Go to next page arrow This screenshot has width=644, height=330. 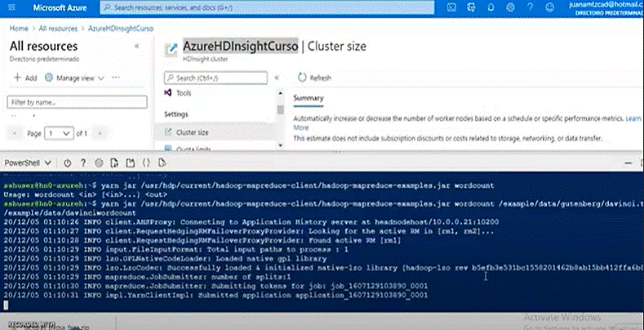coord(100,134)
